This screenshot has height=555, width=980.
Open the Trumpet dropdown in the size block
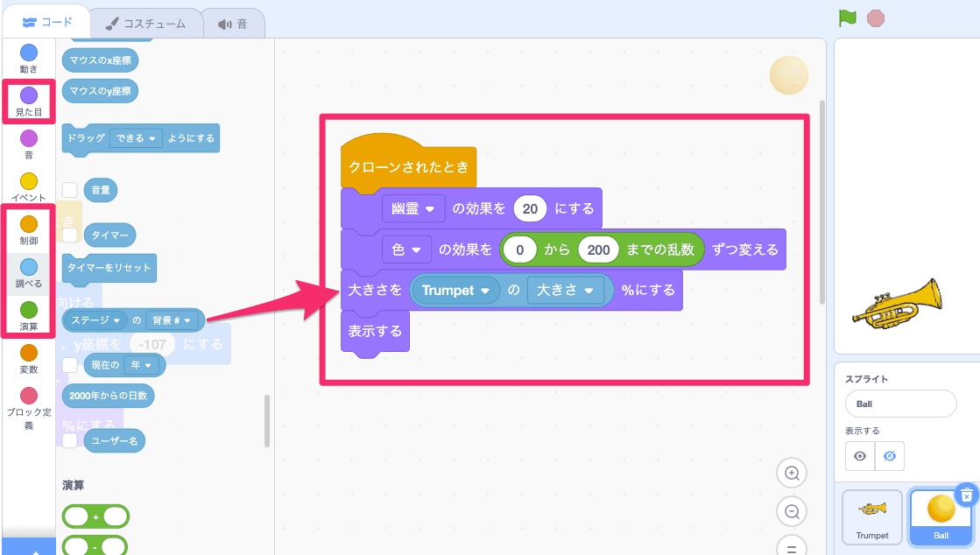coord(455,290)
